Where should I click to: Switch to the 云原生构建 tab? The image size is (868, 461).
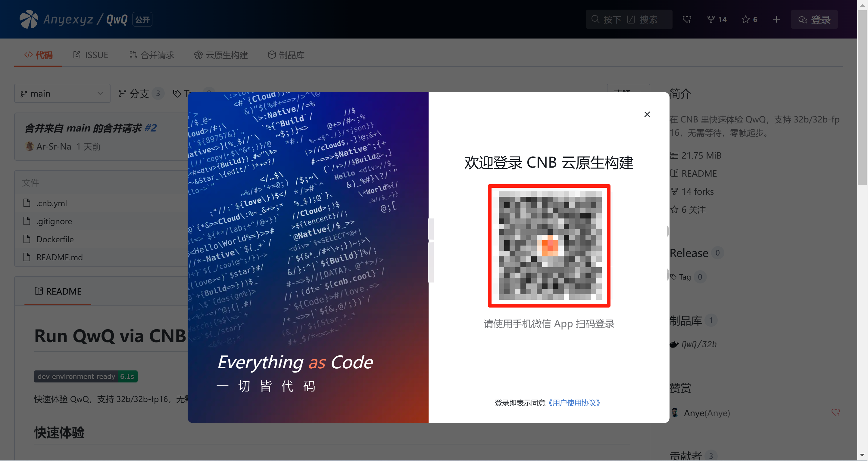tap(221, 55)
